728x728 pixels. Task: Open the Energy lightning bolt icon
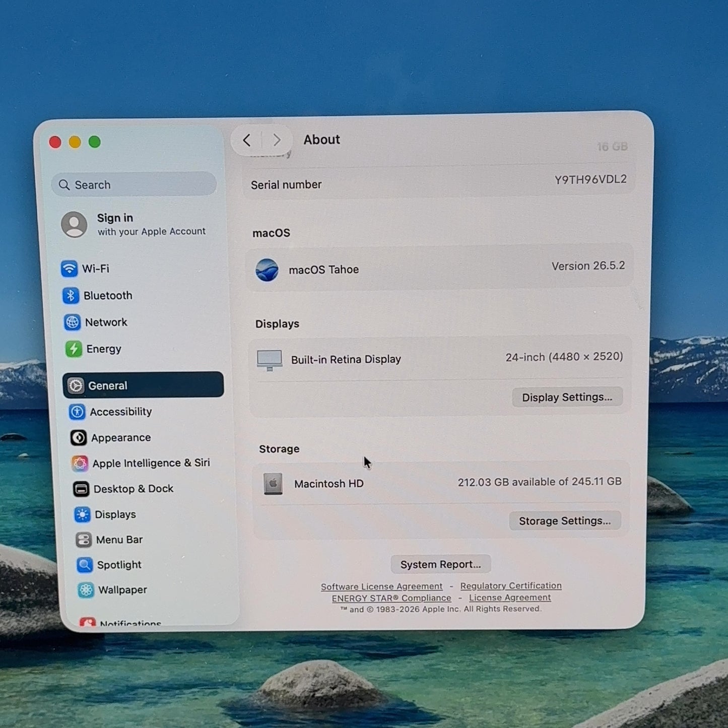tap(74, 349)
